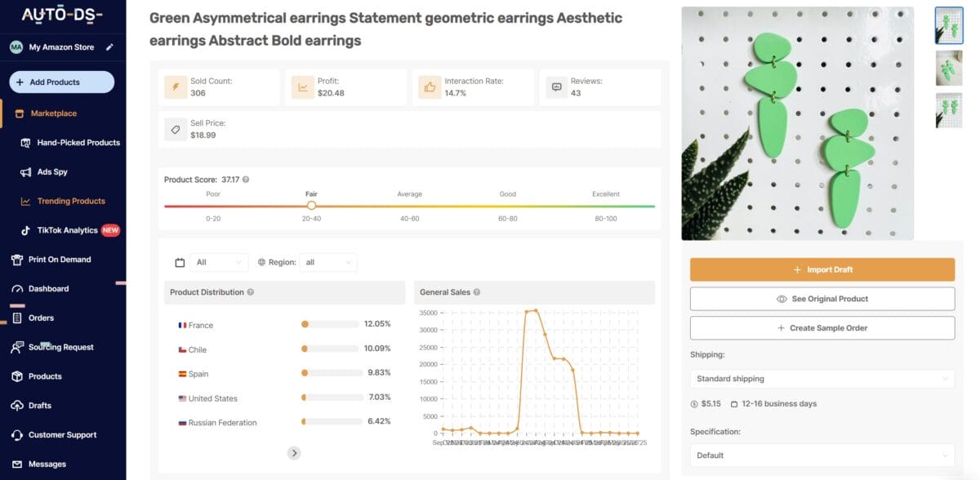Image resolution: width=980 pixels, height=480 pixels.
Task: Click the Sold Count lightning icon
Action: tap(176, 87)
